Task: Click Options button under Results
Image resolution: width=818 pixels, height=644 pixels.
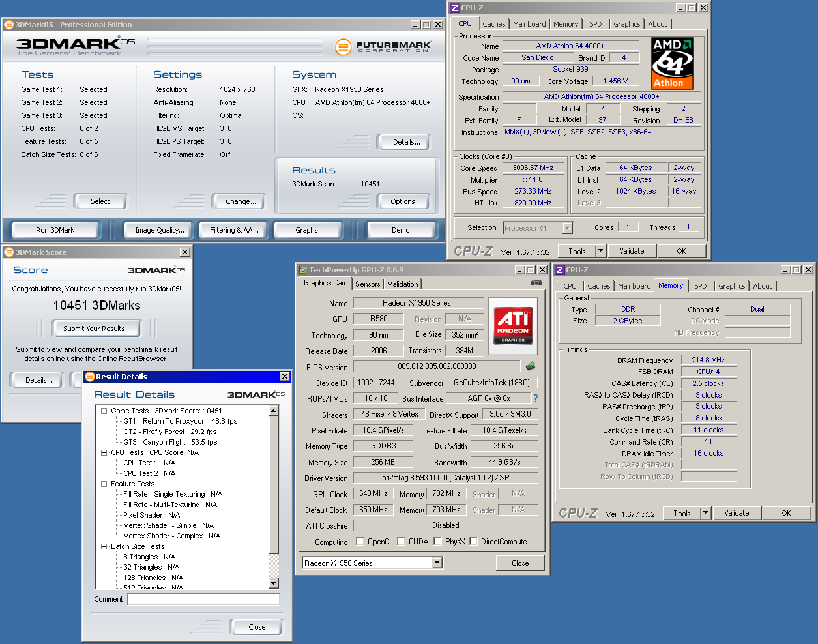Action: [405, 201]
